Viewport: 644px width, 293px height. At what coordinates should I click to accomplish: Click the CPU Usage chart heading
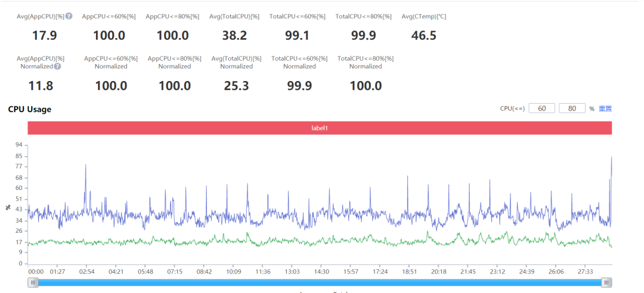click(x=30, y=109)
